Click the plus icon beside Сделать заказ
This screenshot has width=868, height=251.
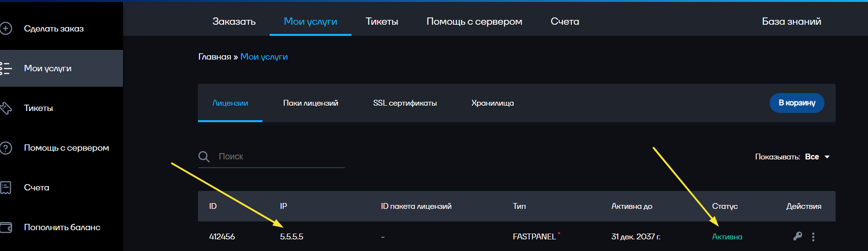click(x=5, y=29)
